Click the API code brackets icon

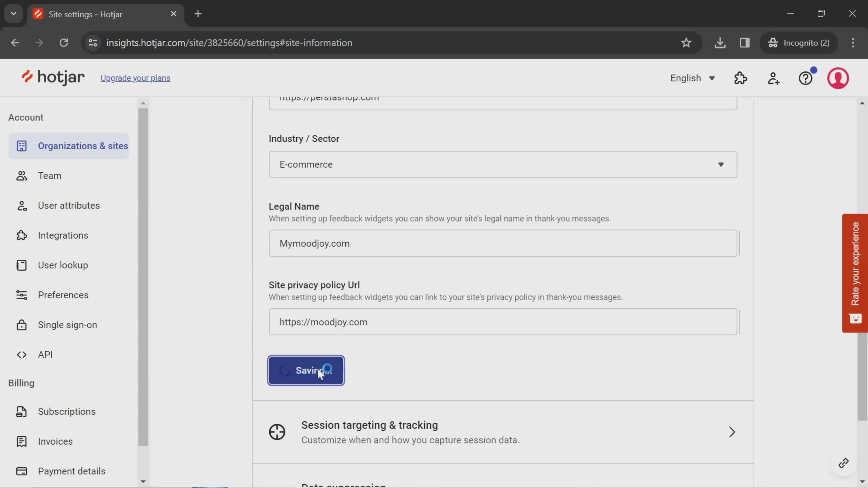point(21,355)
